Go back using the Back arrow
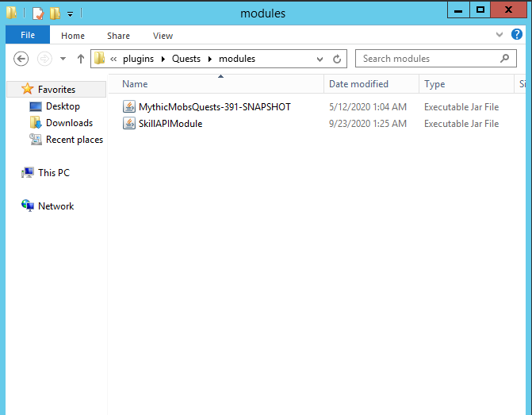The width and height of the screenshot is (532, 415). pos(21,59)
